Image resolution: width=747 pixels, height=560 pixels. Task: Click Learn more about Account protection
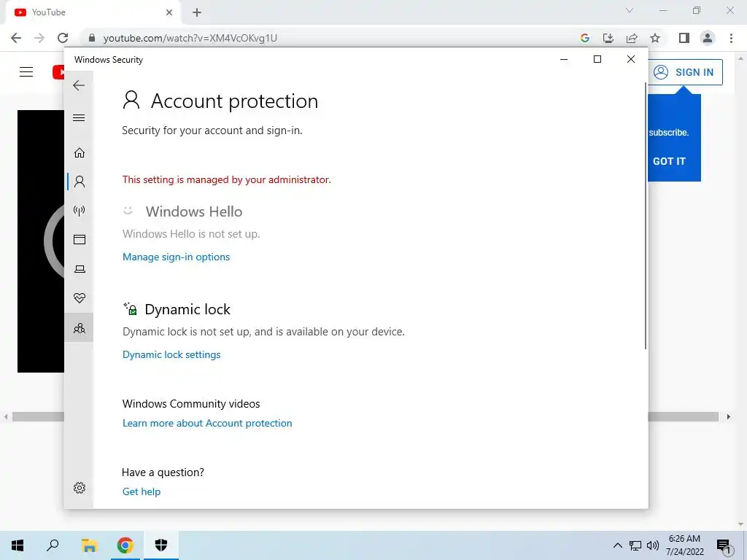[x=207, y=424]
